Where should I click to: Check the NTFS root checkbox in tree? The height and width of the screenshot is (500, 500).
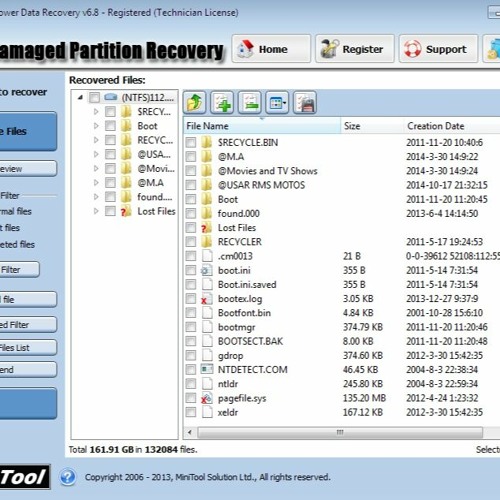click(x=94, y=97)
